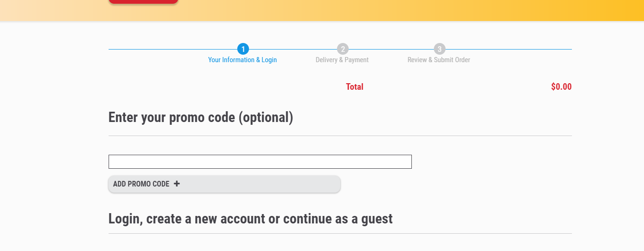The height and width of the screenshot is (251, 644).
Task: Click the step 2 circle icon
Action: pyautogui.click(x=343, y=49)
